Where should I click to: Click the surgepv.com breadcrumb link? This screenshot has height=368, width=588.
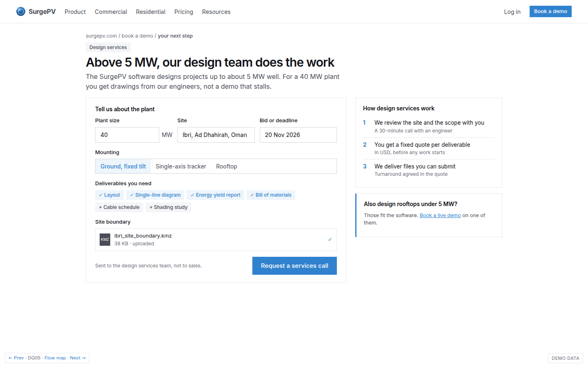tap(101, 36)
